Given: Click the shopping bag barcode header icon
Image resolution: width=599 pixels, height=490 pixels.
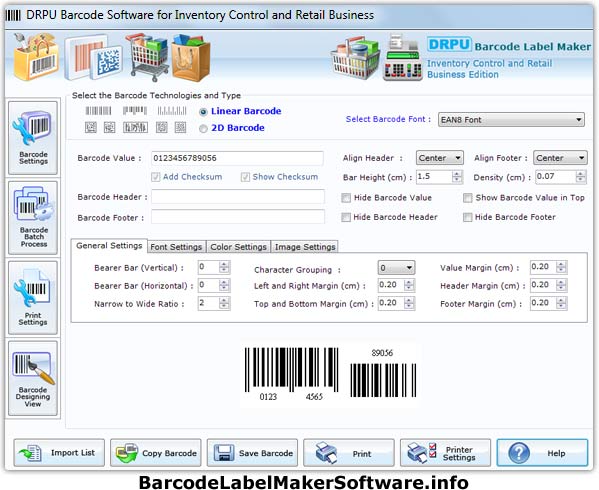Looking at the screenshot, I should click(36, 57).
